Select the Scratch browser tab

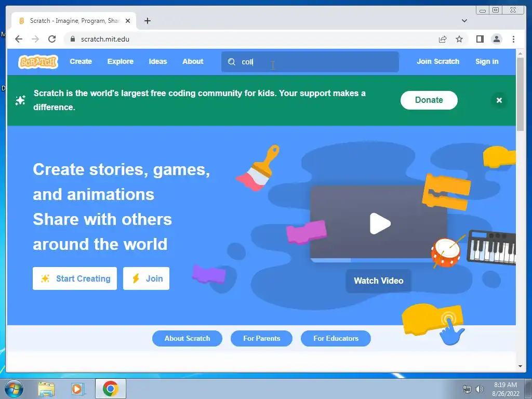[x=74, y=21]
